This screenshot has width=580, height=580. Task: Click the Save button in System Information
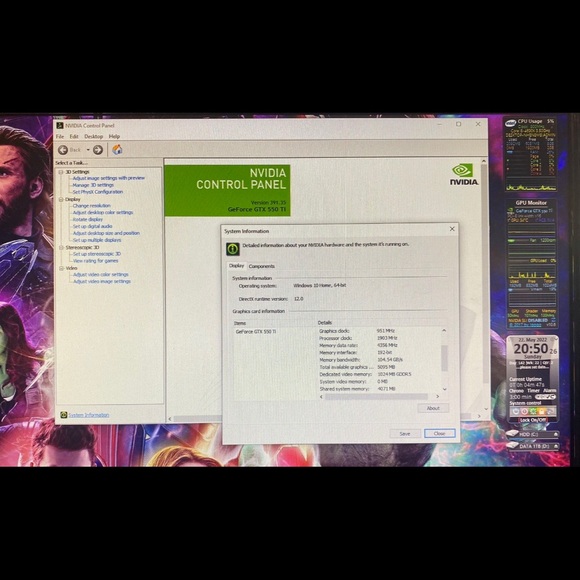click(405, 434)
